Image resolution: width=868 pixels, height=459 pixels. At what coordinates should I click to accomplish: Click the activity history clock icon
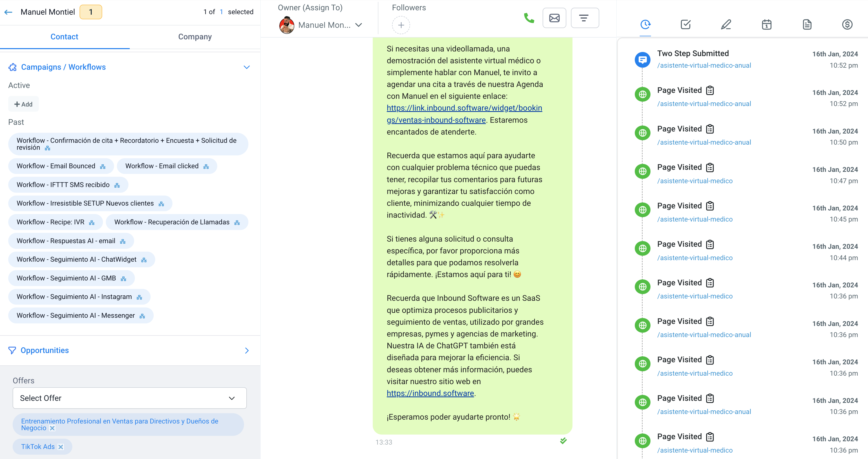(645, 24)
